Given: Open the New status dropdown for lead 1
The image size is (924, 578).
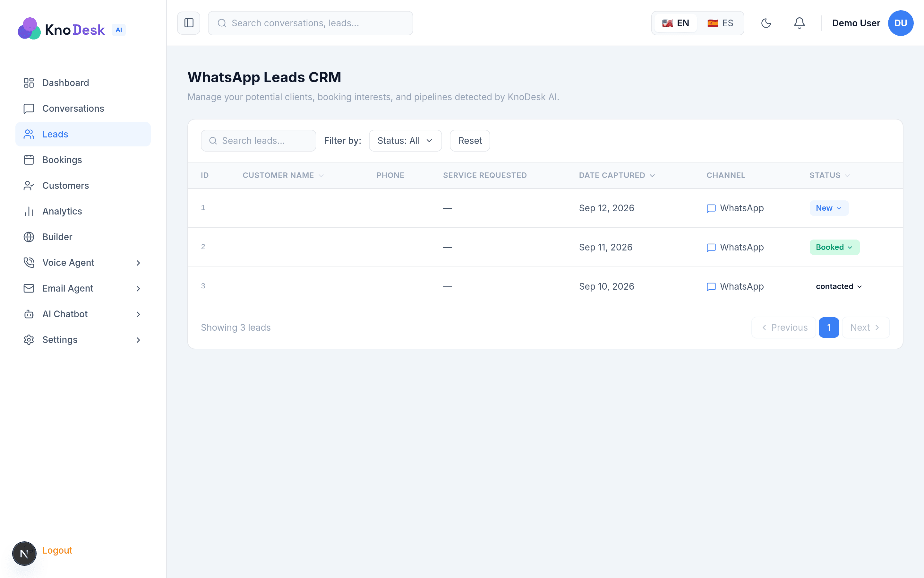Looking at the screenshot, I should click(x=829, y=208).
